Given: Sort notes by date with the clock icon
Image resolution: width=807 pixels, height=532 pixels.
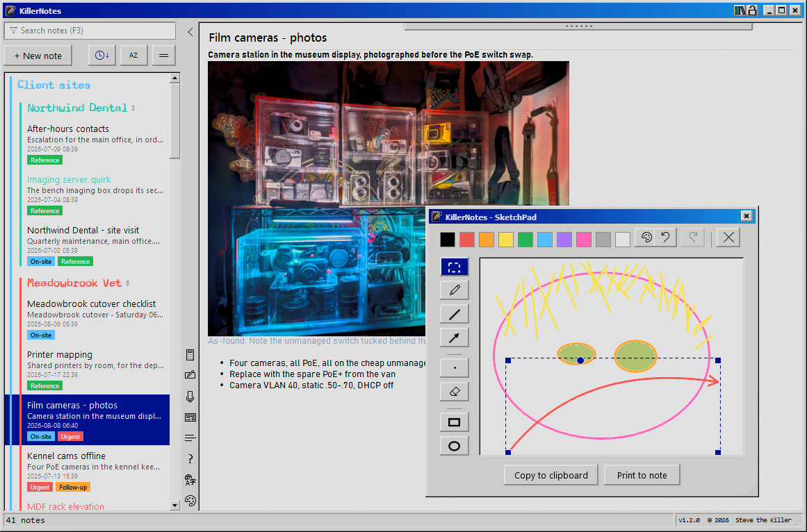Looking at the screenshot, I should coord(102,56).
